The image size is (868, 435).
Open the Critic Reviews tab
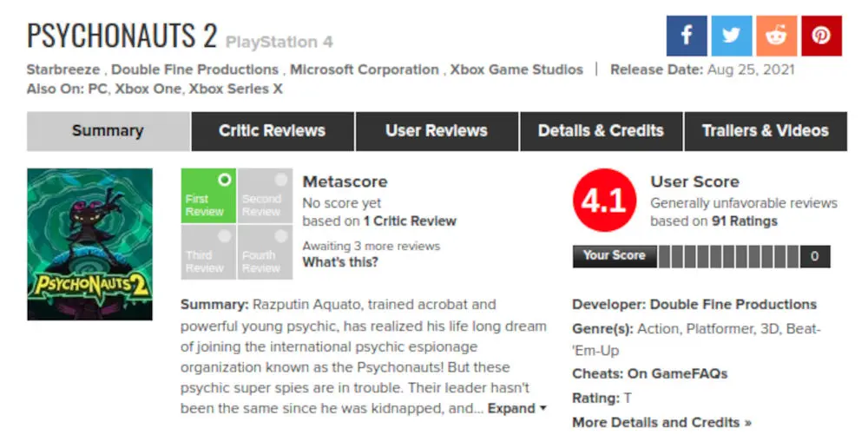(x=272, y=131)
